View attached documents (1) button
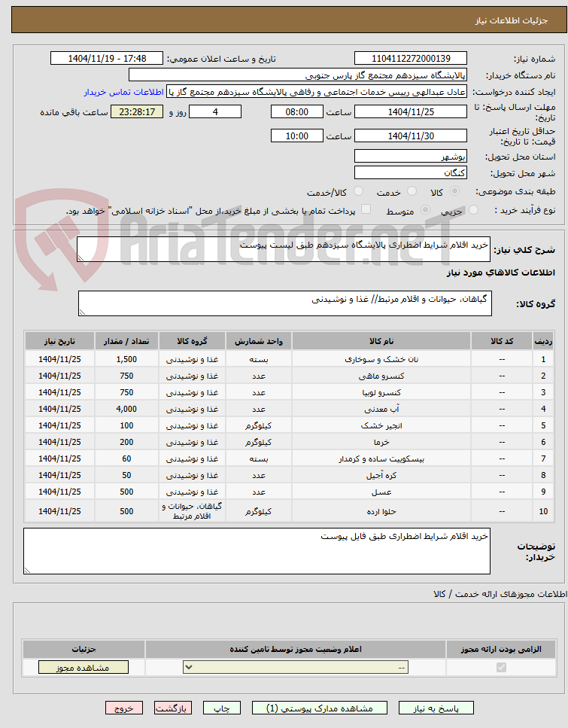The image size is (568, 728). tap(319, 708)
